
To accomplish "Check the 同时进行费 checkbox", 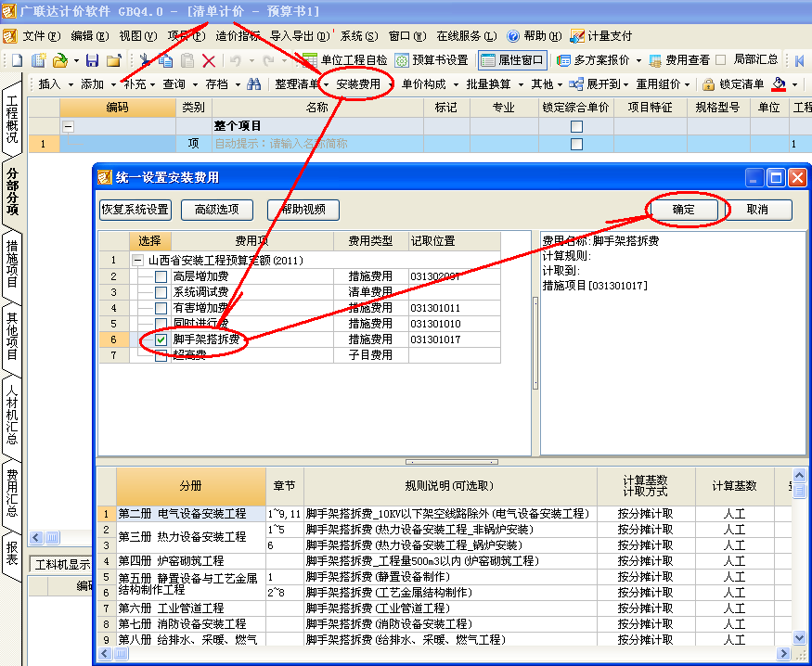I will click(x=161, y=324).
